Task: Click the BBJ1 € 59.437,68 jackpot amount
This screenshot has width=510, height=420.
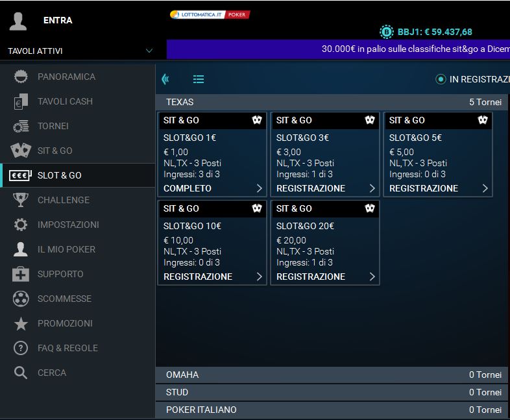Action: pos(435,32)
